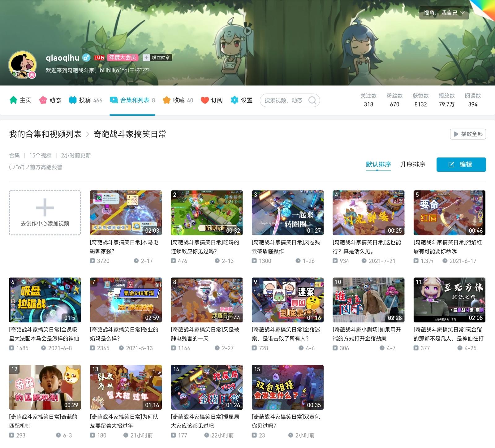Open the 收藏 40 tab
The width and height of the screenshot is (495, 448).
(178, 100)
